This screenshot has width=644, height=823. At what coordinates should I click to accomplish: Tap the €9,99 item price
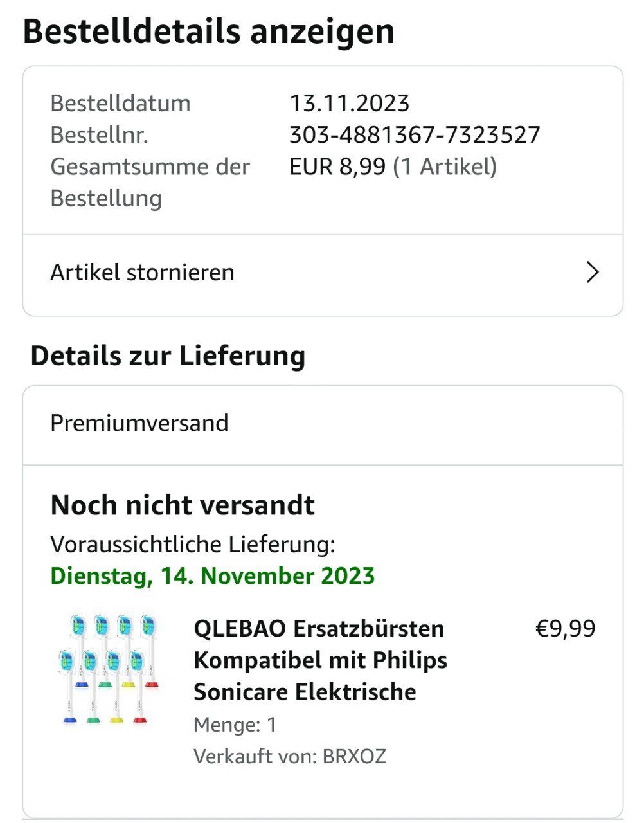[566, 628]
